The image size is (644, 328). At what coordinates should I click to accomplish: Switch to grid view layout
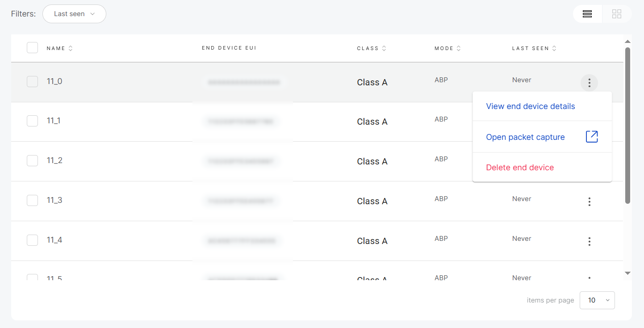(x=617, y=14)
